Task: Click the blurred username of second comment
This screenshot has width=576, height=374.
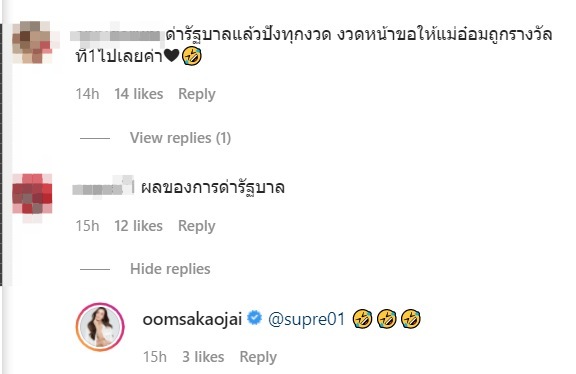Action: tap(104, 188)
